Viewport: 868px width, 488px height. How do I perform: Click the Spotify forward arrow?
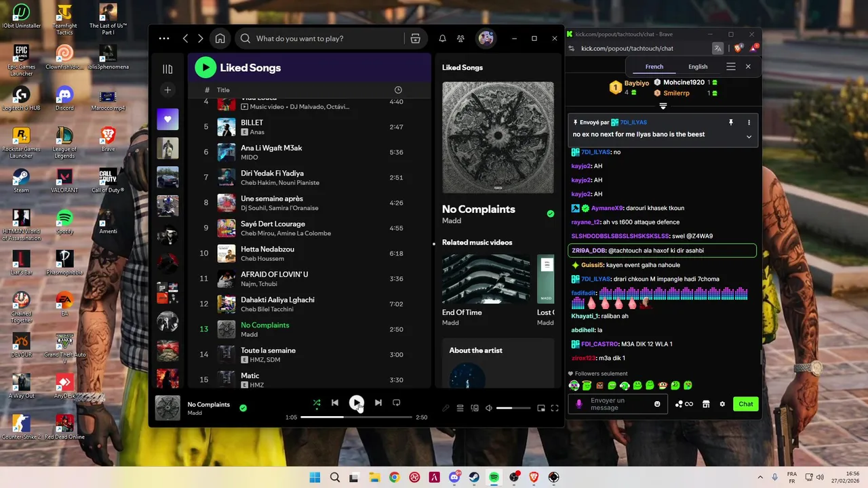(200, 39)
